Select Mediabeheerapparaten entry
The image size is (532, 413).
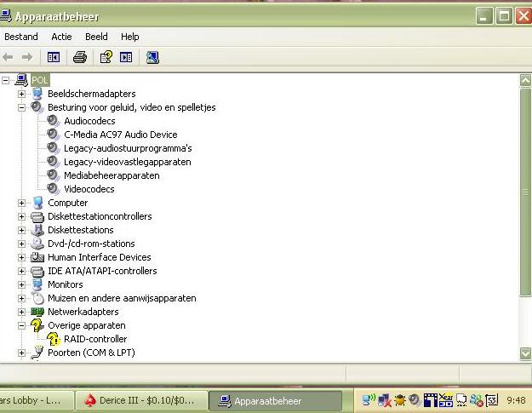[112, 175]
